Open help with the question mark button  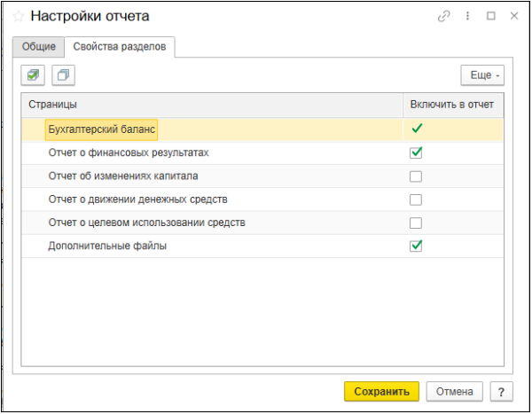[x=501, y=392]
